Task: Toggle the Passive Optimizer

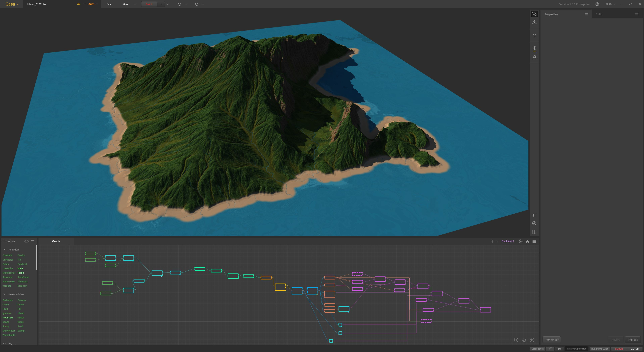Action: [576, 349]
